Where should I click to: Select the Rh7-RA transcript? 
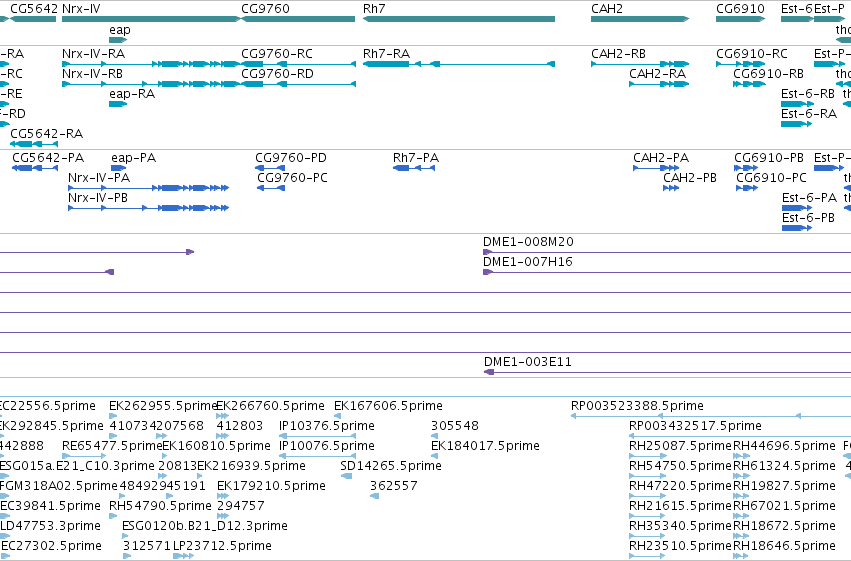tap(459, 64)
